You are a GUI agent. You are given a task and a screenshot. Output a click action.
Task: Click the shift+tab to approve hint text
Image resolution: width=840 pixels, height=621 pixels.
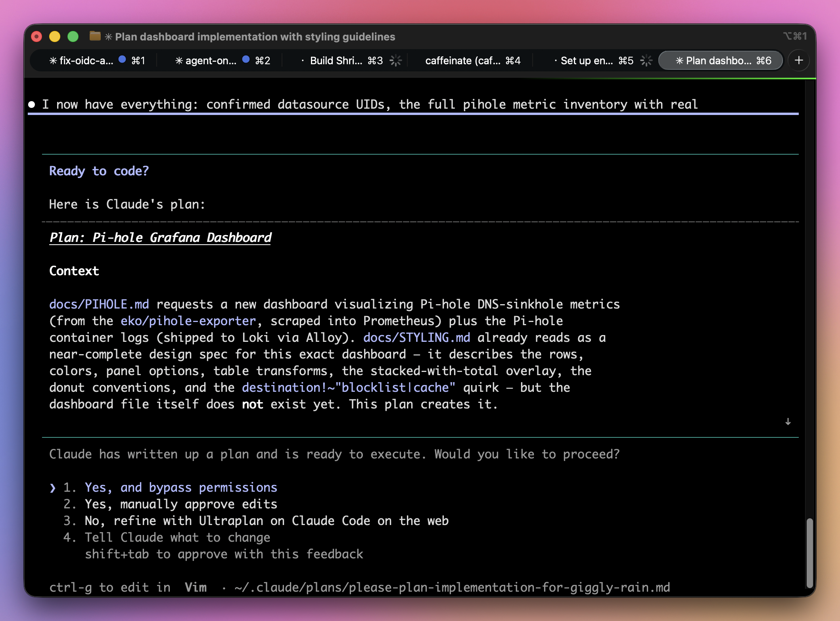tap(224, 554)
